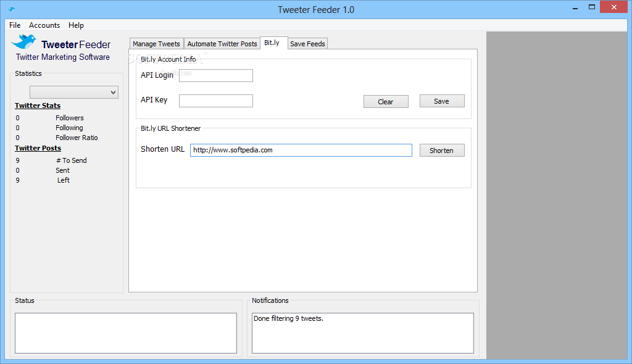The height and width of the screenshot is (364, 632).
Task: Click the Twitter Stats heading
Action: click(38, 105)
